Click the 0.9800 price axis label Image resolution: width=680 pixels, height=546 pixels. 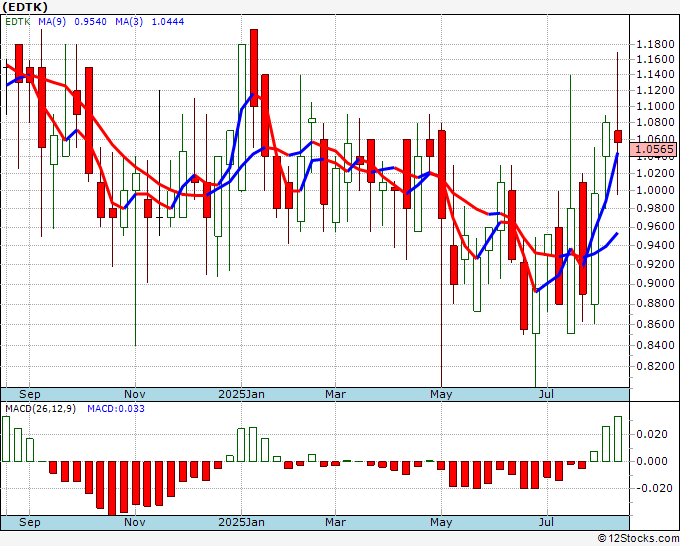(x=655, y=208)
